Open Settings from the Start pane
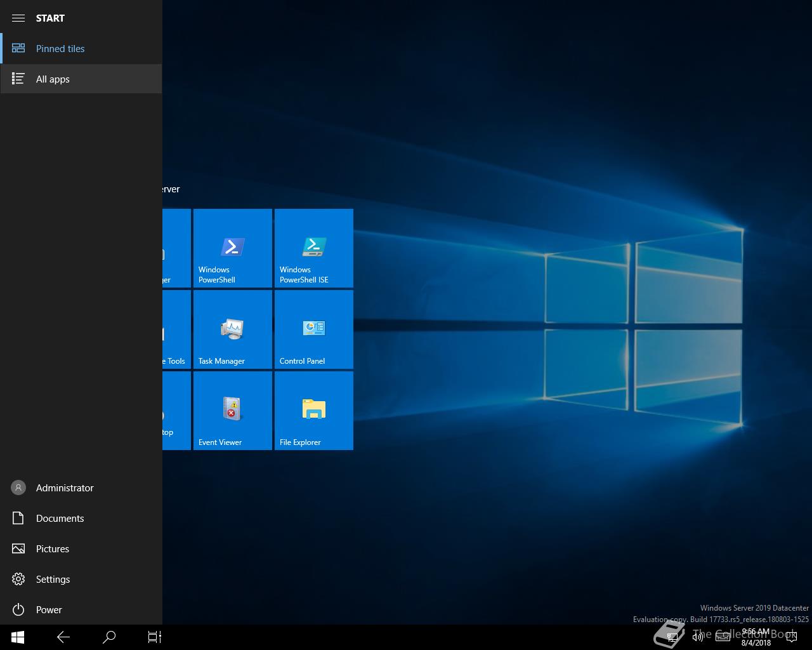The image size is (812, 650). pyautogui.click(x=81, y=579)
